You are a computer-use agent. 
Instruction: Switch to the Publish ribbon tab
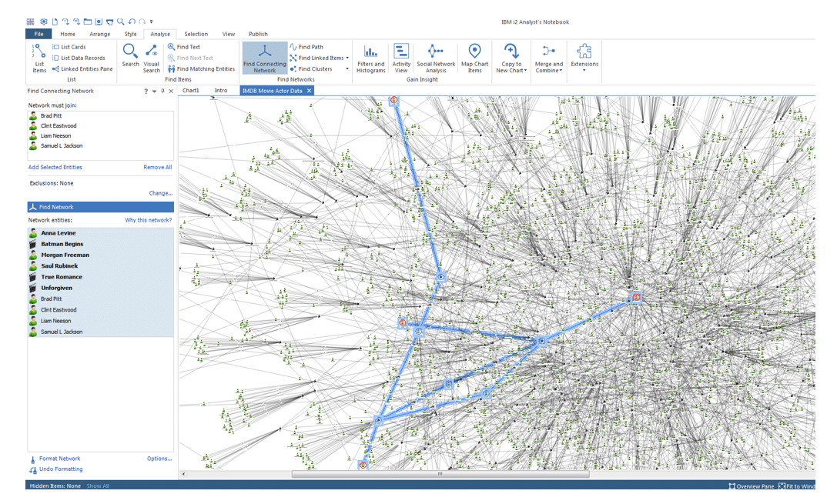coord(258,34)
